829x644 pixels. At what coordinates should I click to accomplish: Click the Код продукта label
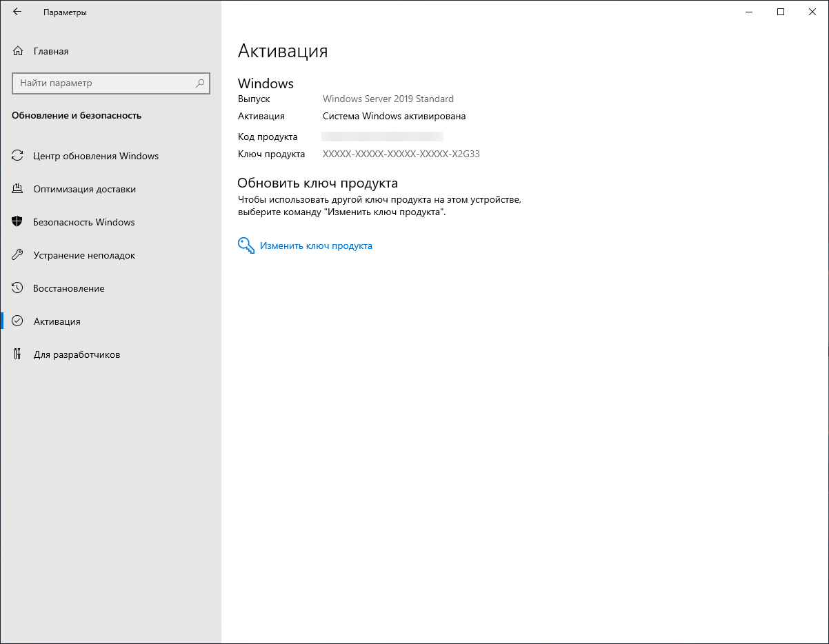coord(268,137)
